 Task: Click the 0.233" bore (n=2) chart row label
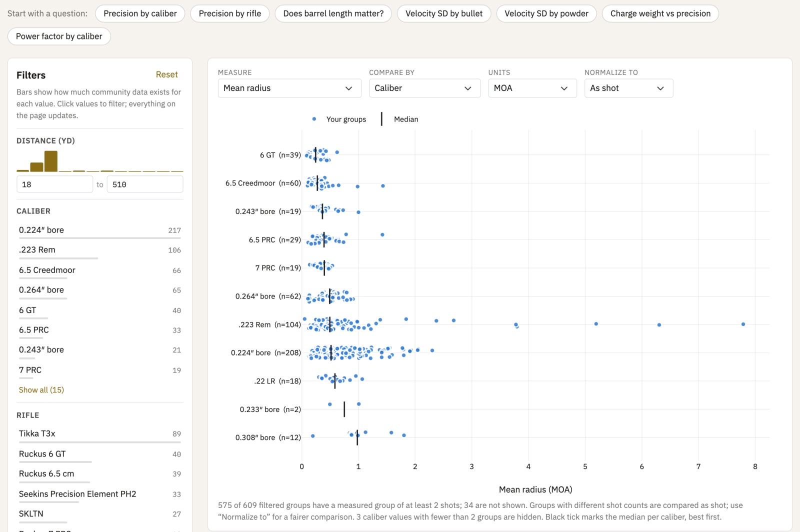(x=270, y=409)
